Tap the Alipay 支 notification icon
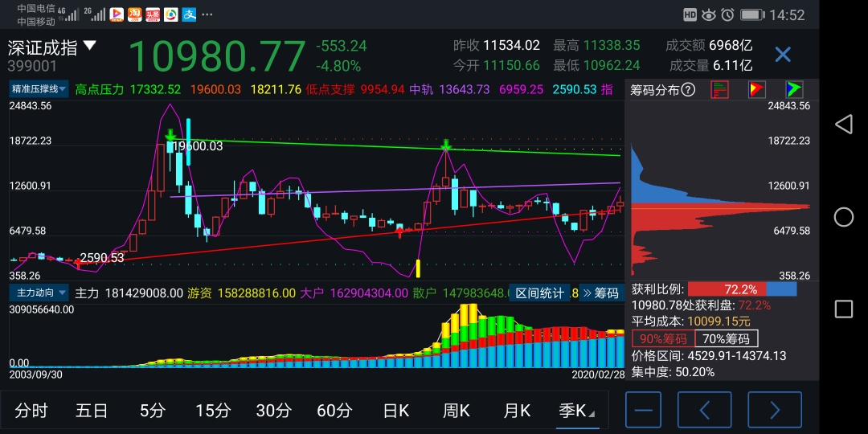868x434 pixels. click(190, 14)
